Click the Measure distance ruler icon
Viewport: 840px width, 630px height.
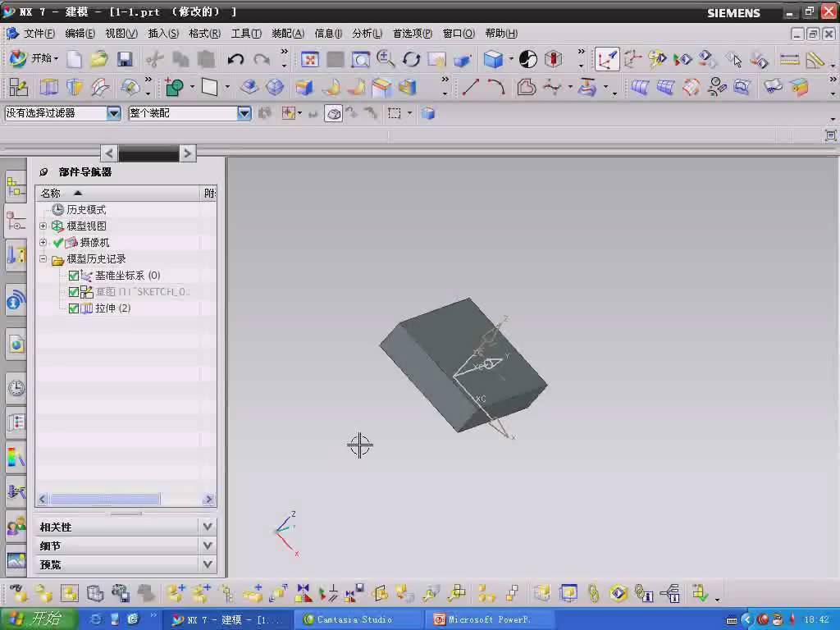(789, 59)
